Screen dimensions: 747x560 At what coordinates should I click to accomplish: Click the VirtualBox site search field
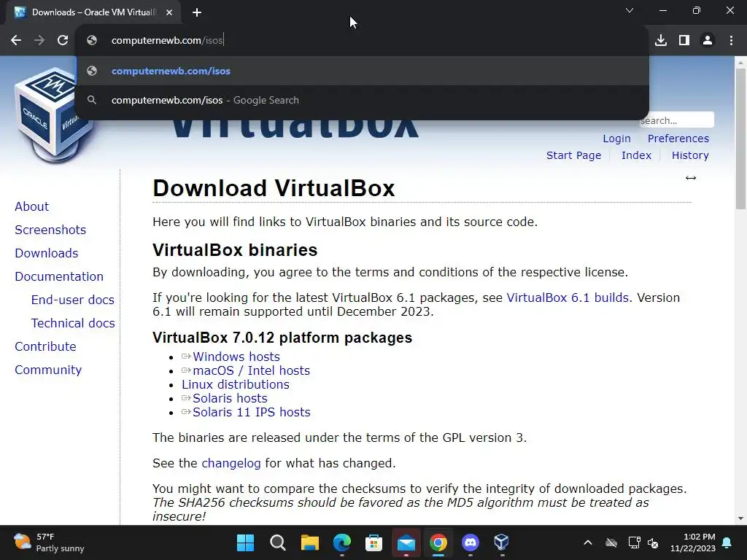[x=676, y=120]
